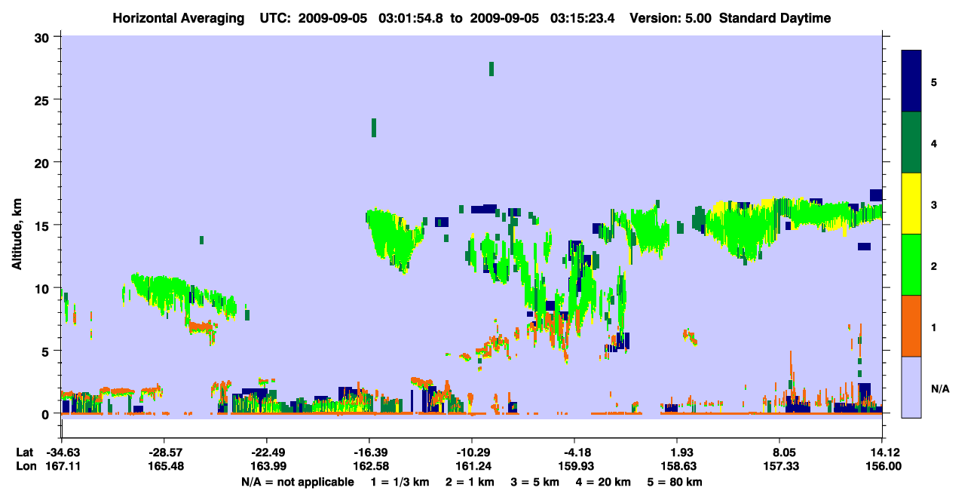Click the colorbar label '1'

934,327
